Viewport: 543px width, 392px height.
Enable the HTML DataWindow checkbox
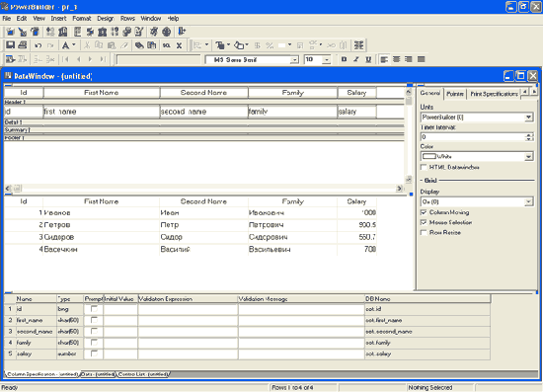(424, 167)
